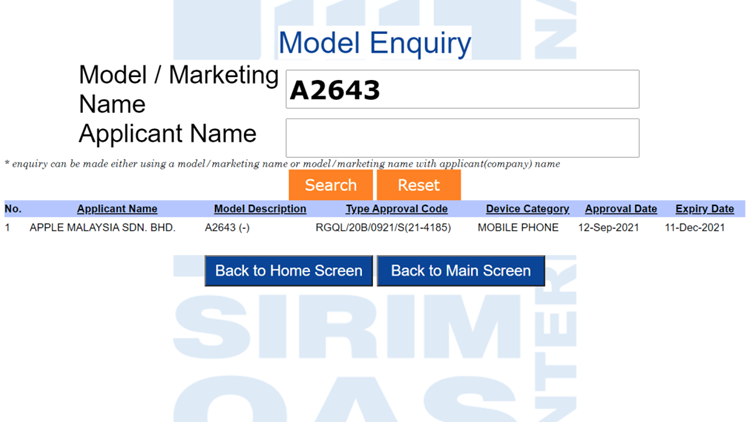Click the No. column header
Viewport: 750px width, 422px height.
click(13, 209)
